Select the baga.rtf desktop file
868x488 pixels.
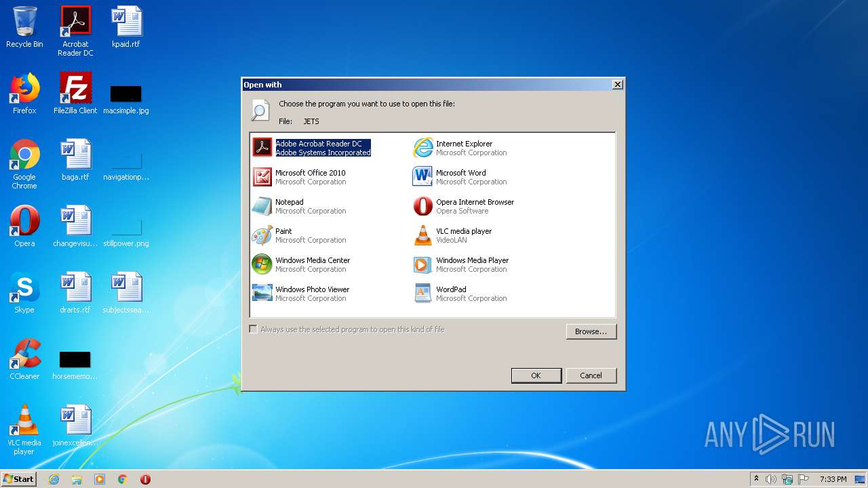point(75,160)
